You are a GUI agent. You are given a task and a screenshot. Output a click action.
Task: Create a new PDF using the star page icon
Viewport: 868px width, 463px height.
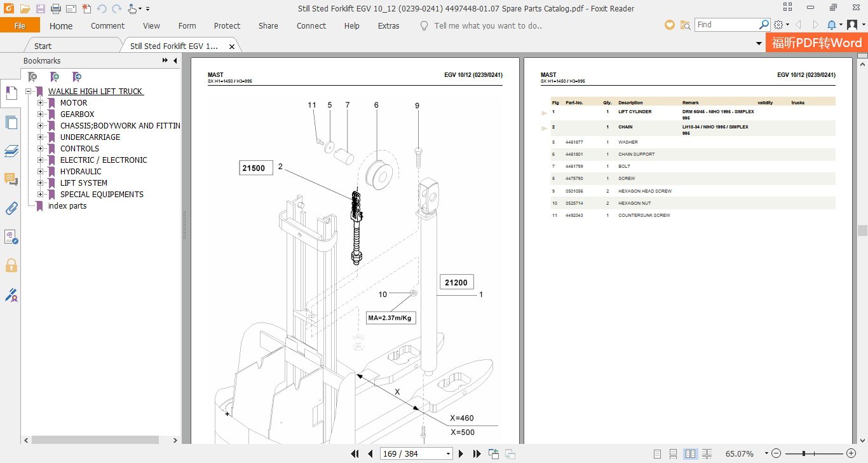[86, 9]
